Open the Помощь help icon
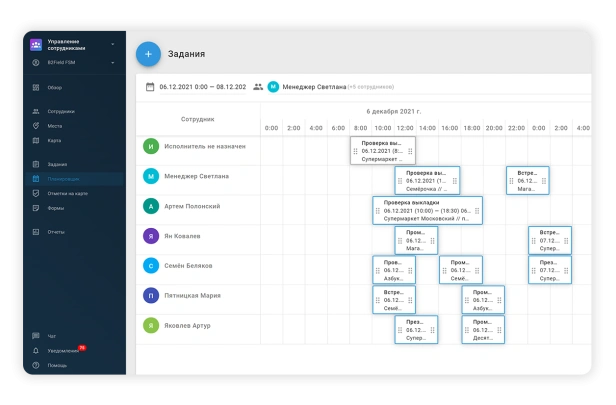 pyautogui.click(x=36, y=365)
